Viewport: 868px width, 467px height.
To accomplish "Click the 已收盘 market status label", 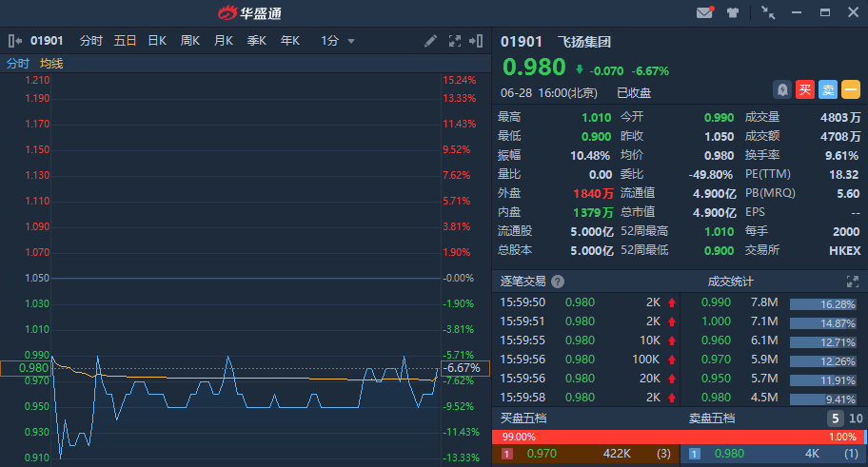I will (x=634, y=93).
